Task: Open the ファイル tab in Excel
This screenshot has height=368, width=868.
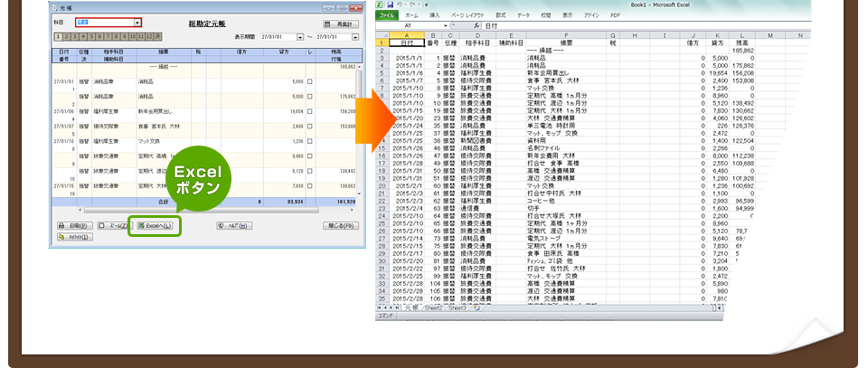Action: (386, 15)
